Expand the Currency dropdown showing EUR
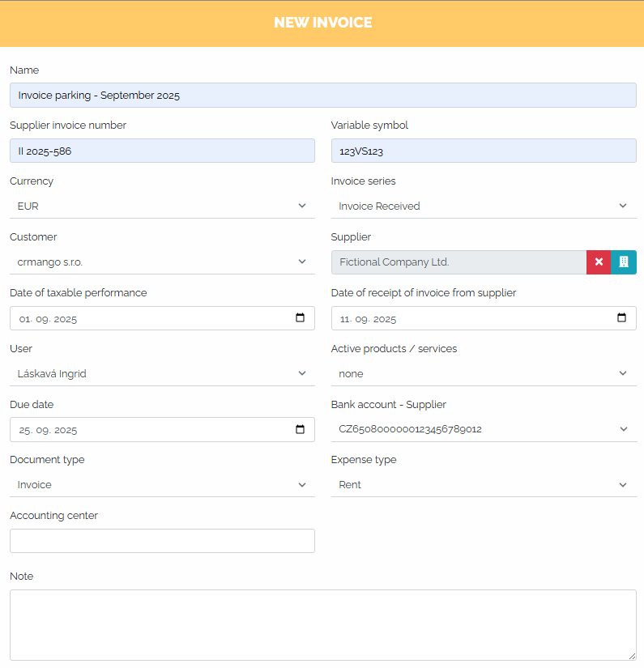The width and height of the screenshot is (644, 668). 162,206
